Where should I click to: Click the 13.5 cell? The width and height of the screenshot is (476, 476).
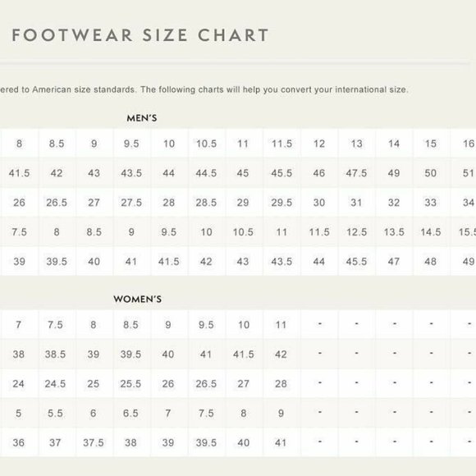coord(394,232)
